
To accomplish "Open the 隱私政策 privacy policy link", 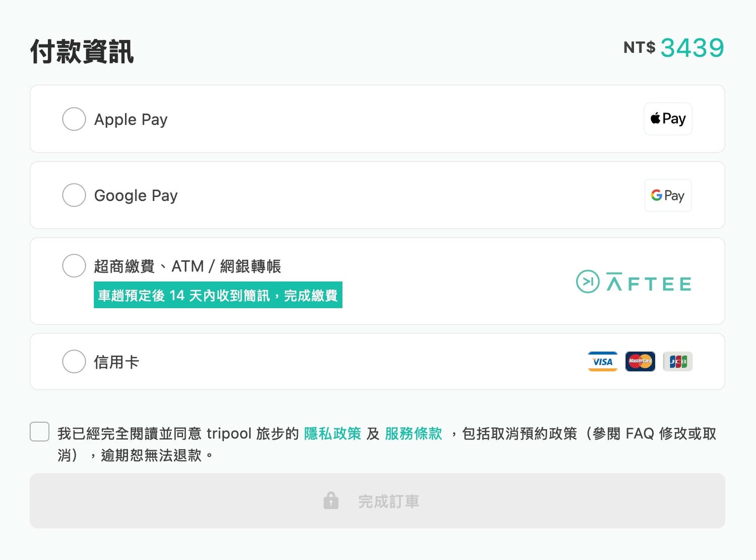I will coord(332,434).
